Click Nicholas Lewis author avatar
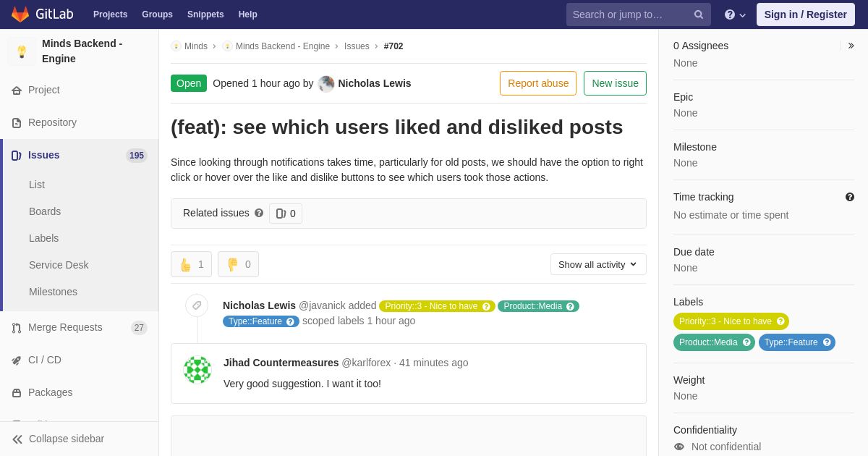This screenshot has height=456, width=868. 326,84
